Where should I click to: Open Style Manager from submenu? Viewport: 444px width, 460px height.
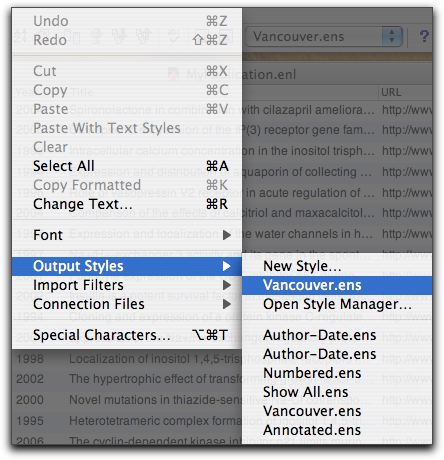(x=337, y=304)
